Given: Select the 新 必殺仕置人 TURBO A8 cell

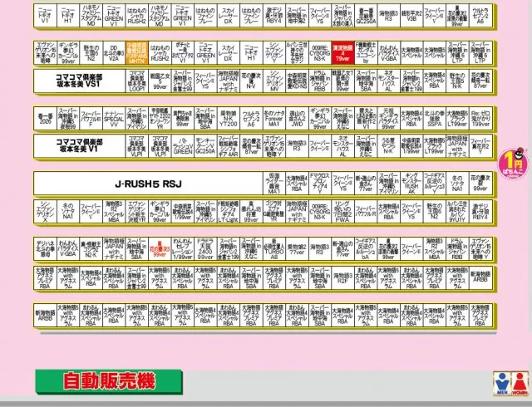Looking at the screenshot, I should pos(273,249).
